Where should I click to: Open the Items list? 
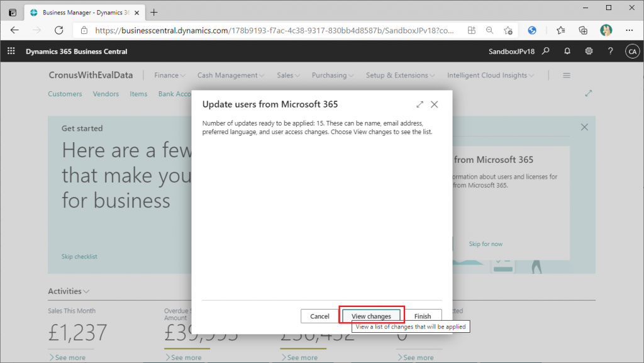point(138,94)
